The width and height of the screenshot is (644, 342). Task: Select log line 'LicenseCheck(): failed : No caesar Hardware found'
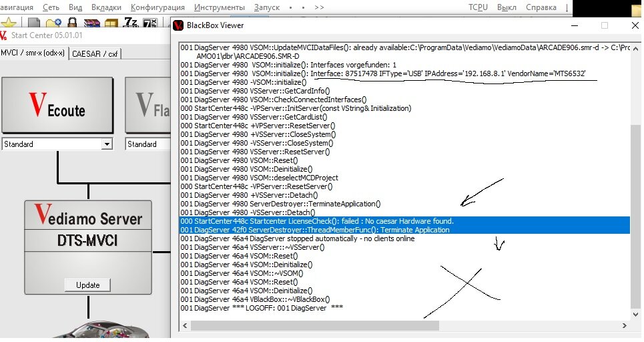click(404, 221)
